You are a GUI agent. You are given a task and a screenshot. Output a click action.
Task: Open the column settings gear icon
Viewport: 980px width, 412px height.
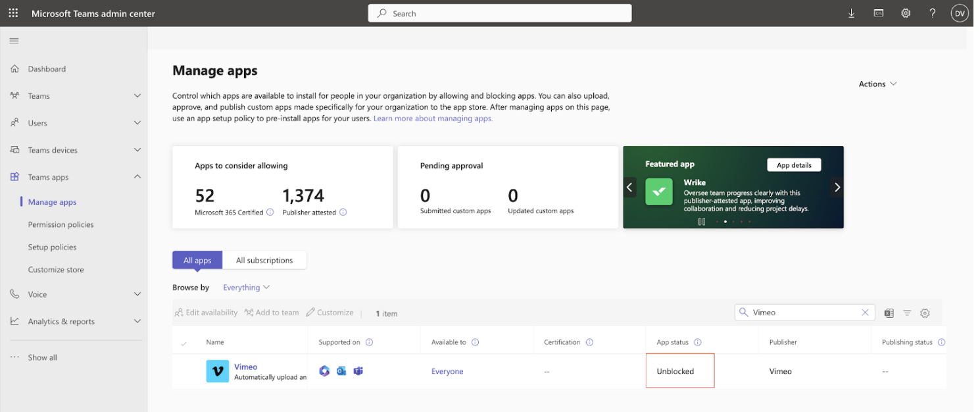925,313
